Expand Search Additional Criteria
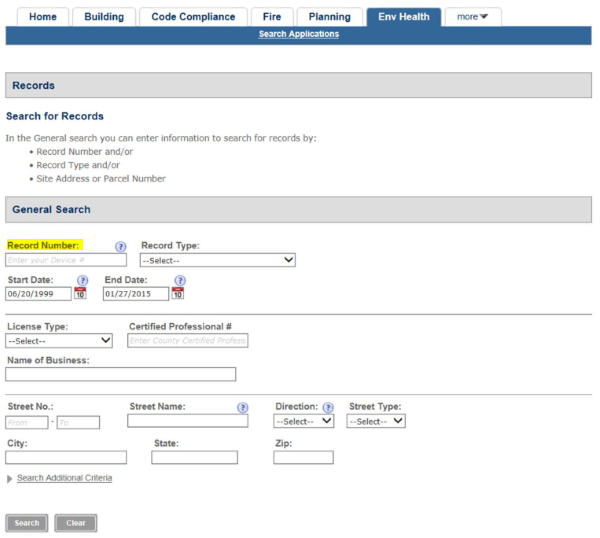Viewport: 600px width, 538px height. [64, 479]
